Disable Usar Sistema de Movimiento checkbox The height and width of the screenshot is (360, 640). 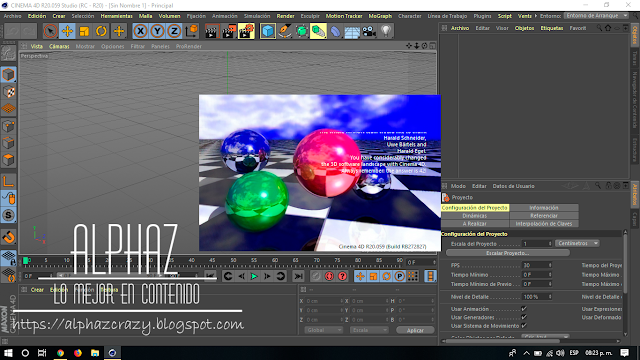click(x=524, y=326)
